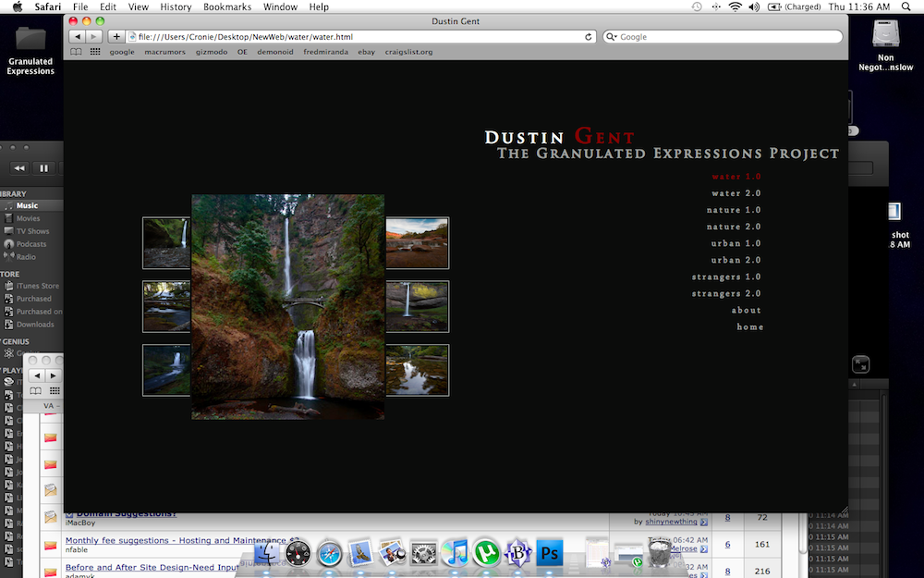Select bottom-right reflecting pond thumbnail

click(418, 370)
